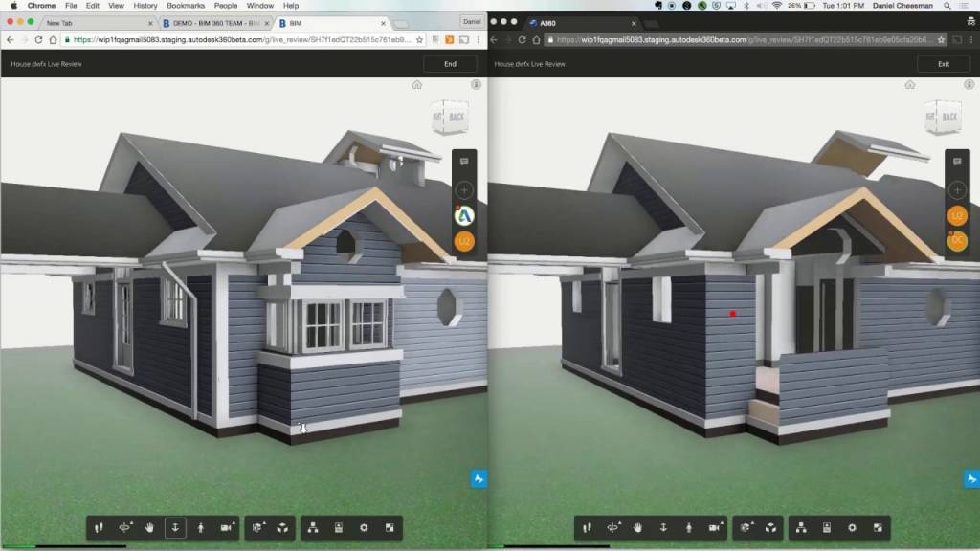This screenshot has height=551, width=980.
Task: Expand the camera options in left viewer
Action: pyautogui.click(x=227, y=527)
